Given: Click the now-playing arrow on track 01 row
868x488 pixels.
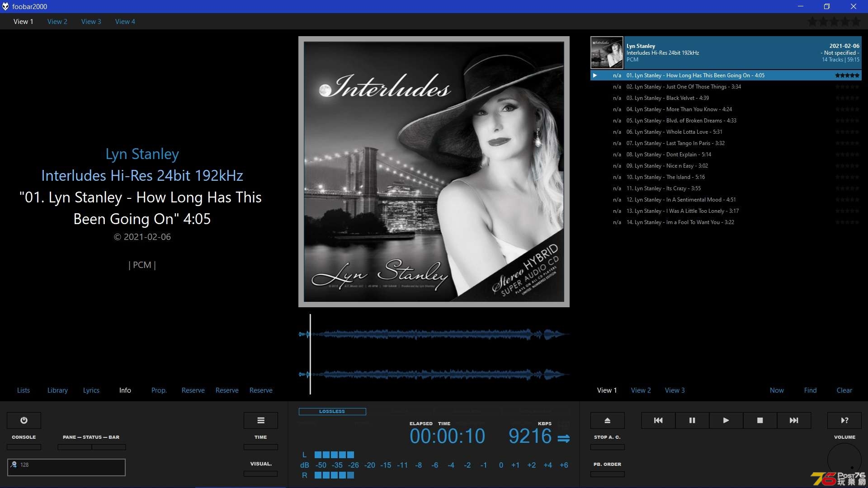Looking at the screenshot, I should pos(595,75).
